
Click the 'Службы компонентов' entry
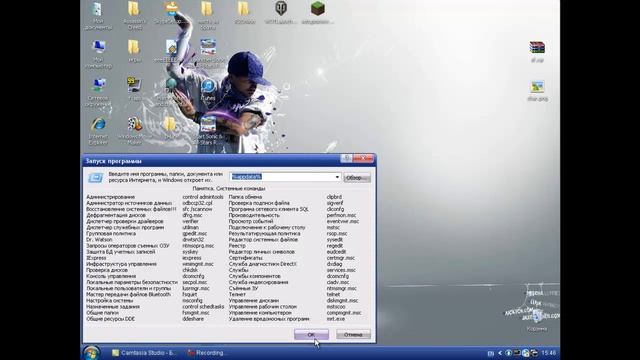pyautogui.click(x=255, y=276)
